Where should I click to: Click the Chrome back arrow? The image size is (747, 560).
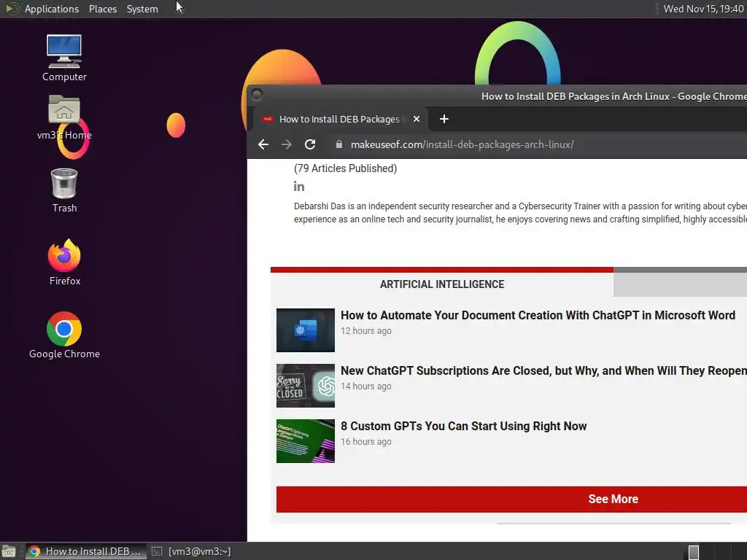click(263, 144)
